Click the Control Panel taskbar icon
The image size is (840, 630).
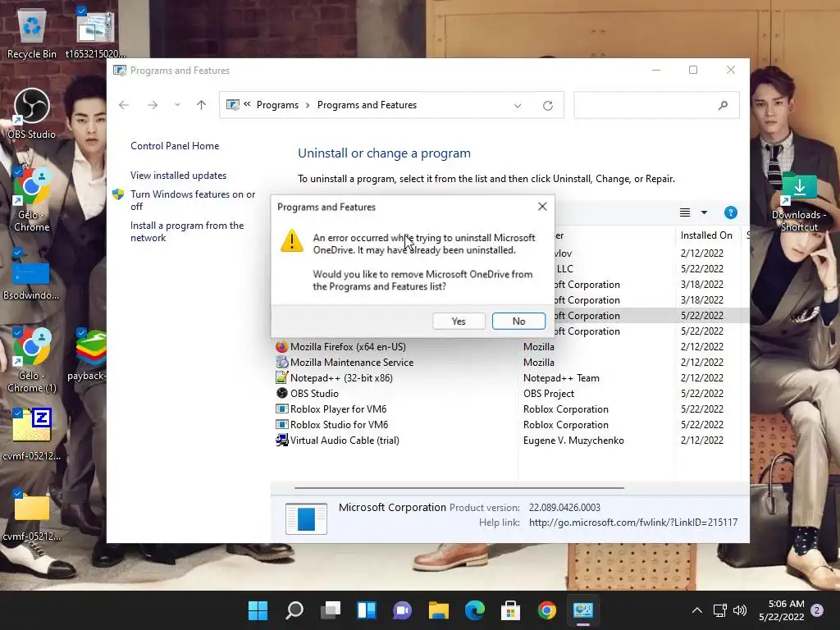(x=583, y=610)
